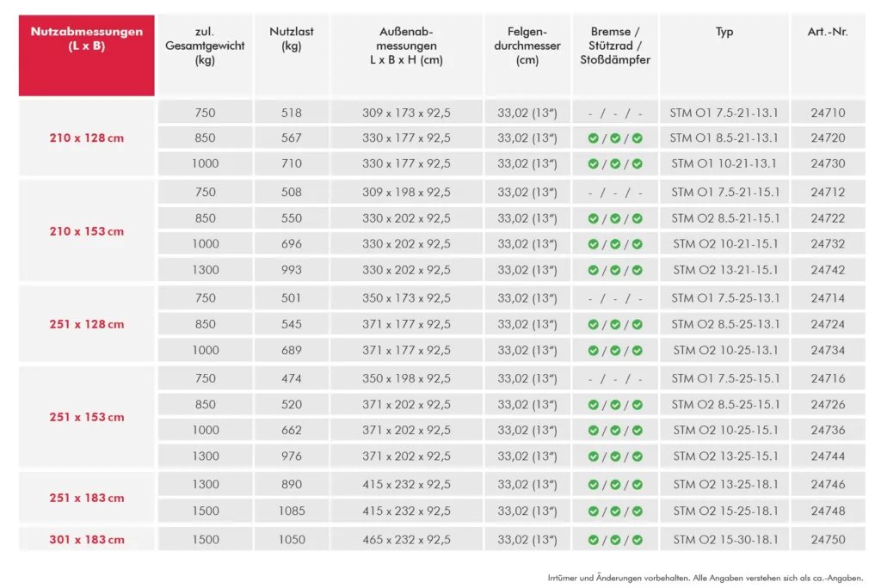This screenshot has width=881, height=588.
Task: Click article number 24710
Action: [x=828, y=113]
